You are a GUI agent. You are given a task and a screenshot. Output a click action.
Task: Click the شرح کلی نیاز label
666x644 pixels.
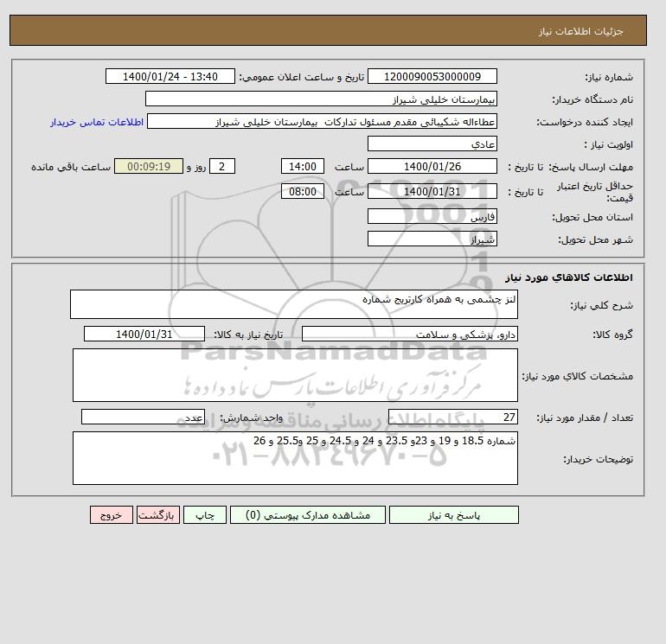pyautogui.click(x=601, y=305)
